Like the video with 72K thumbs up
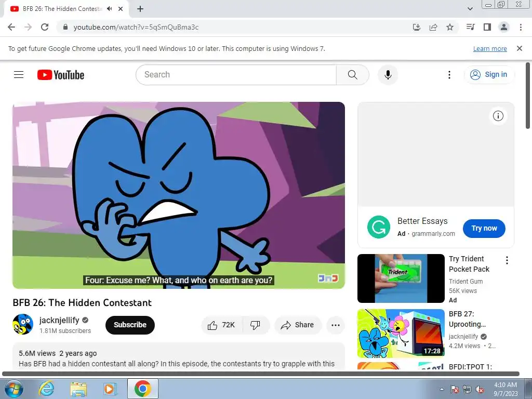The image size is (532, 399). (x=222, y=325)
